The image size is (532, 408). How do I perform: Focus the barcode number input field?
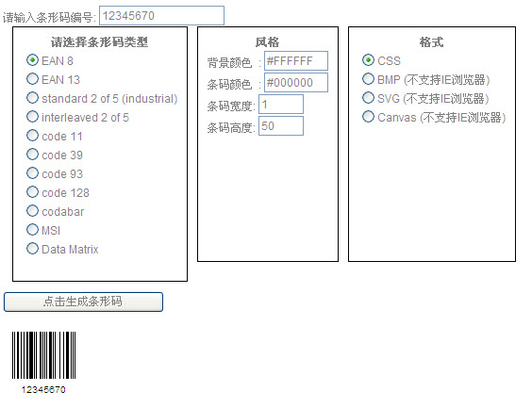(x=161, y=16)
